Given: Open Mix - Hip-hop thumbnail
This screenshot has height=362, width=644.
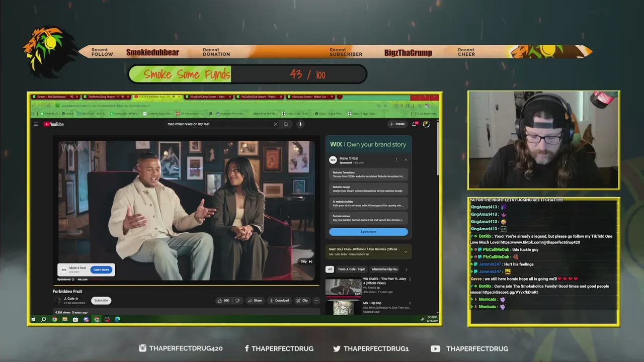Looking at the screenshot, I should click(x=343, y=308).
